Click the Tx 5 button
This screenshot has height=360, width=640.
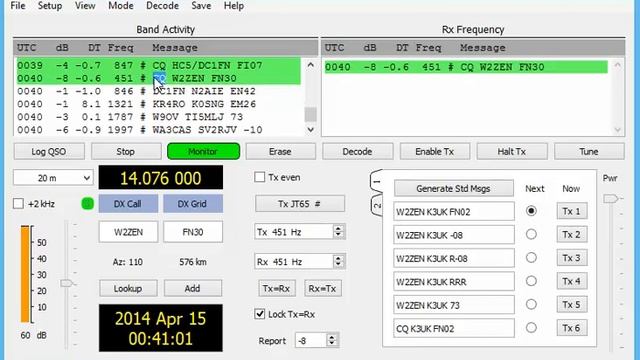point(572,304)
